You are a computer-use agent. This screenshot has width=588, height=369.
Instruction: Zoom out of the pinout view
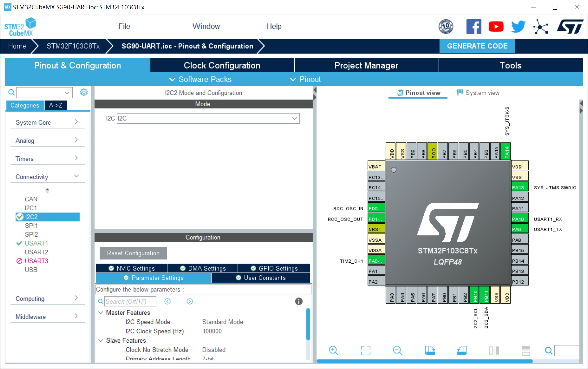tap(398, 350)
